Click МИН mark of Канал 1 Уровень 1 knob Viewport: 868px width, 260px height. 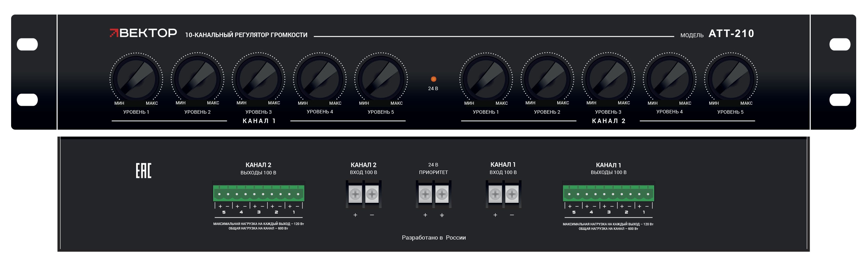(x=119, y=103)
